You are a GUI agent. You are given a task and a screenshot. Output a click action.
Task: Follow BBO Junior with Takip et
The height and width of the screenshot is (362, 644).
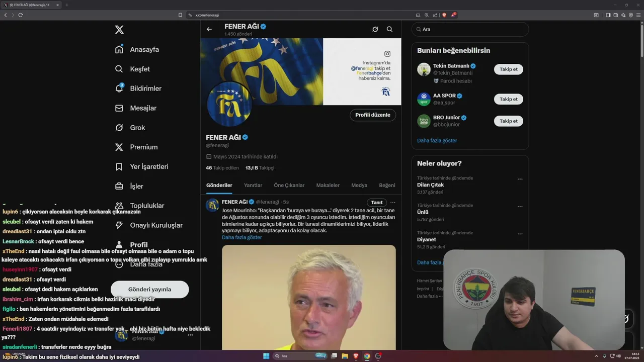(508, 121)
